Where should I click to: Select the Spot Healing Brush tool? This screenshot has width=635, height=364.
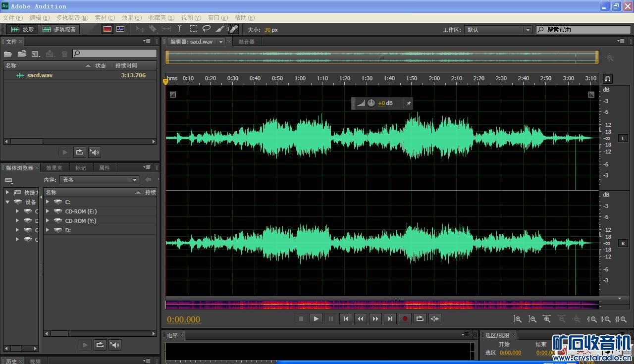(233, 30)
